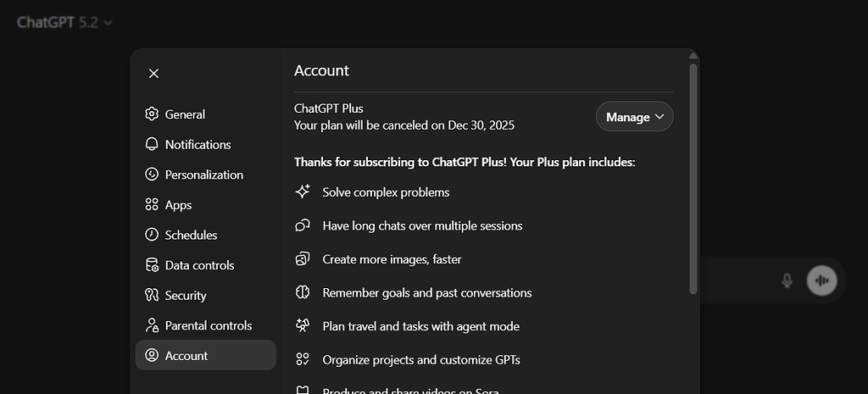Select the Security tab label
The height and width of the screenshot is (394, 868).
[186, 296]
